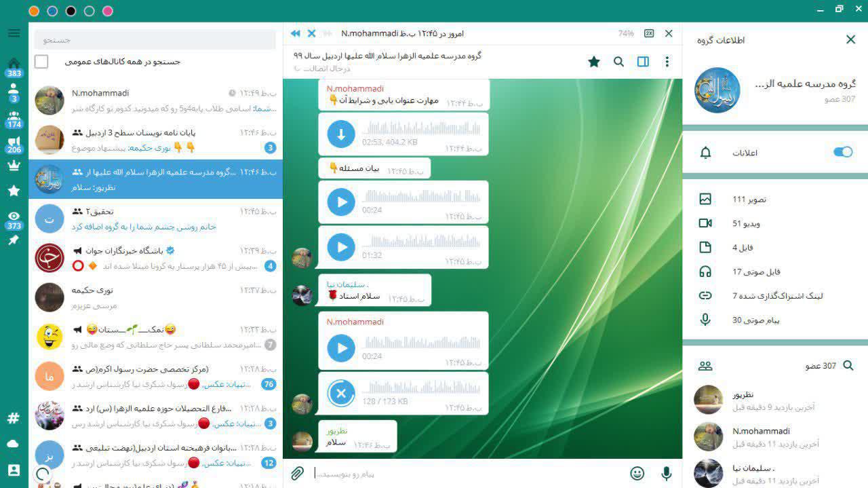Open the hamburger main menu

[x=14, y=33]
